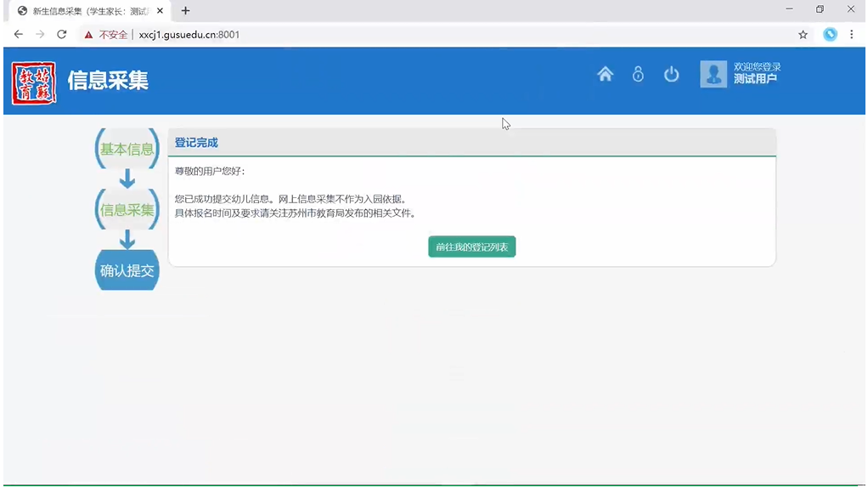Screen dimensions: 868x488
Task: Click the 前往我的登记列表 button
Action: 471,247
